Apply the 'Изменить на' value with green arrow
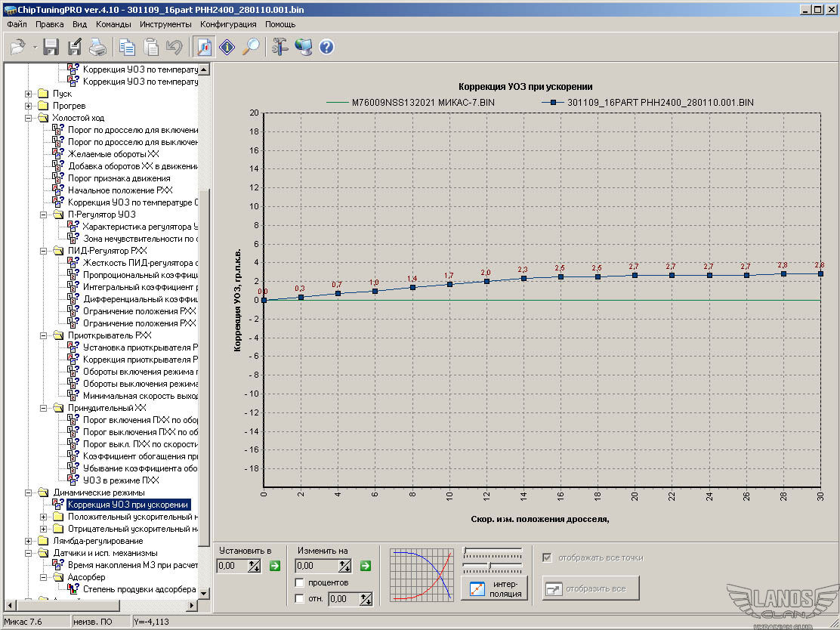This screenshot has width=840, height=630. [366, 566]
